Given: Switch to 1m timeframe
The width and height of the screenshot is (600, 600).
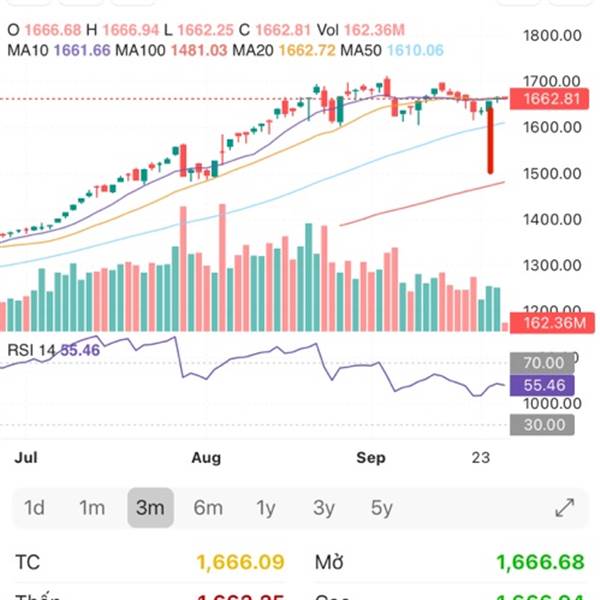Looking at the screenshot, I should click(92, 508).
